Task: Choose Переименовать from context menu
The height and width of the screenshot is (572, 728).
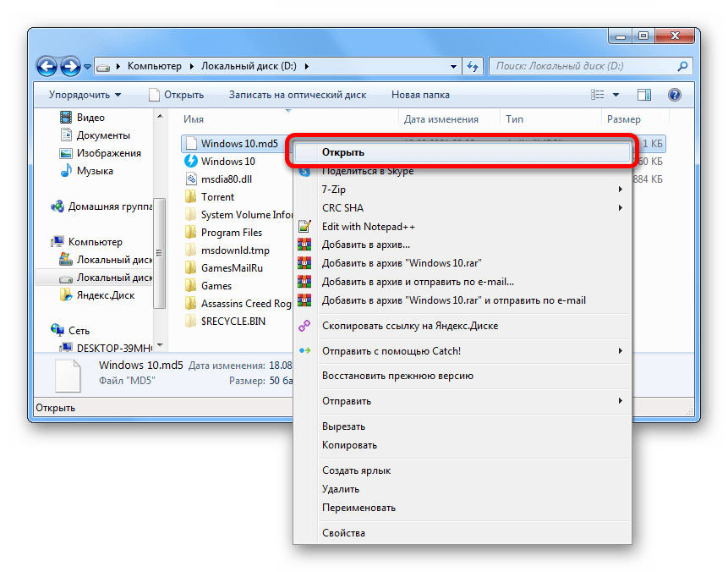Action: [462, 508]
